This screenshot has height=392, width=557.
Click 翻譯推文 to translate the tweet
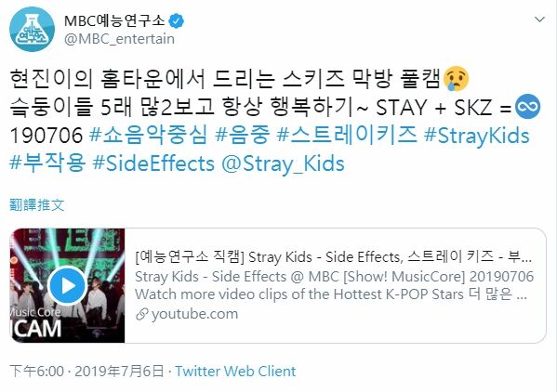(x=36, y=204)
